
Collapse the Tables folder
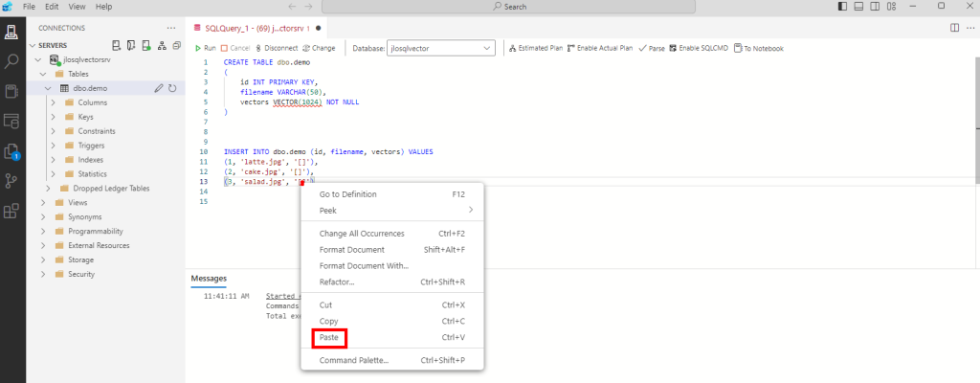(x=43, y=74)
